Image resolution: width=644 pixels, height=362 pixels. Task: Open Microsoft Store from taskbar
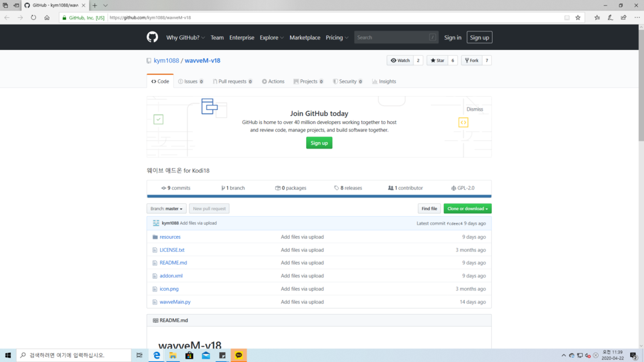(189, 355)
